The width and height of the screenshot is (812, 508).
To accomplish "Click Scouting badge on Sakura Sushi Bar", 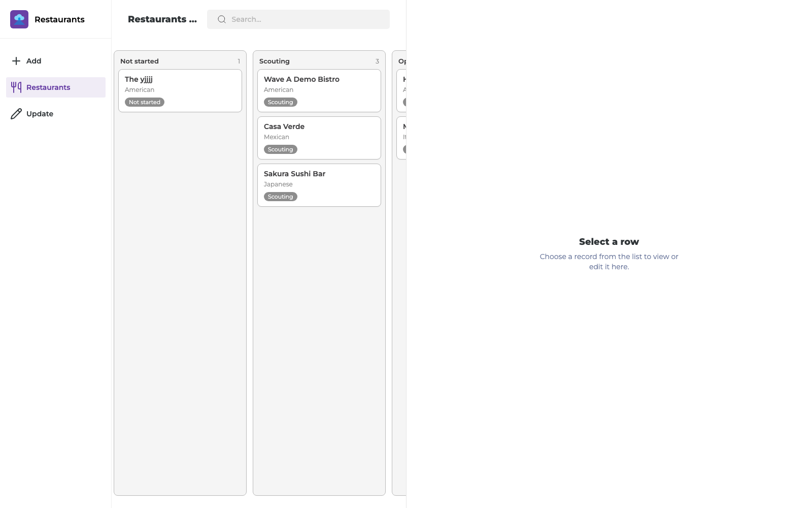I will 281,197.
